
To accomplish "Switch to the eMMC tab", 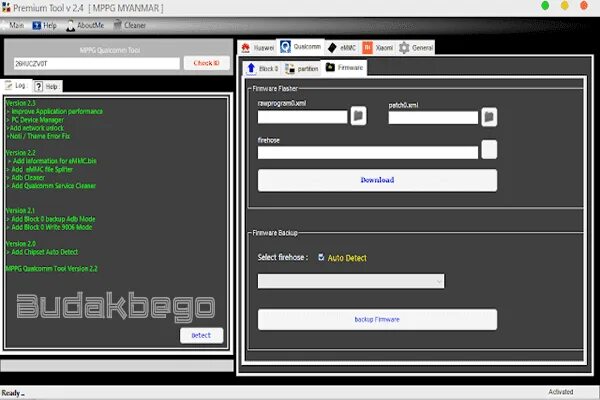I will click(342, 48).
